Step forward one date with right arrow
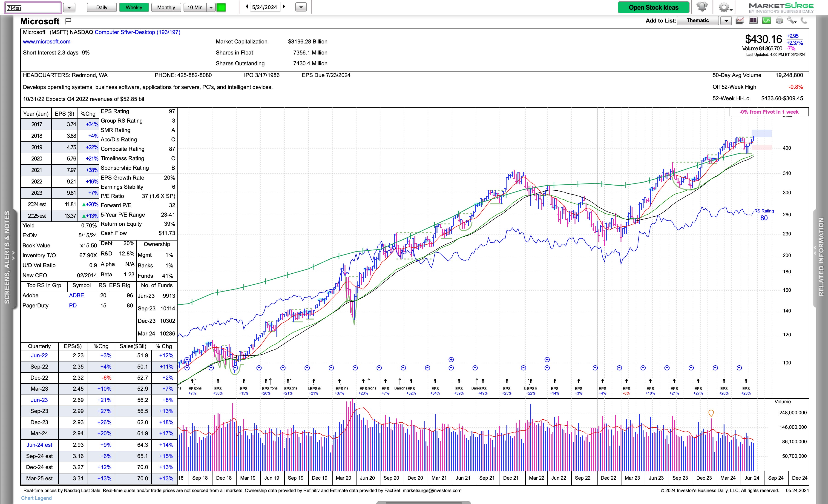828x504 pixels. coord(284,7)
